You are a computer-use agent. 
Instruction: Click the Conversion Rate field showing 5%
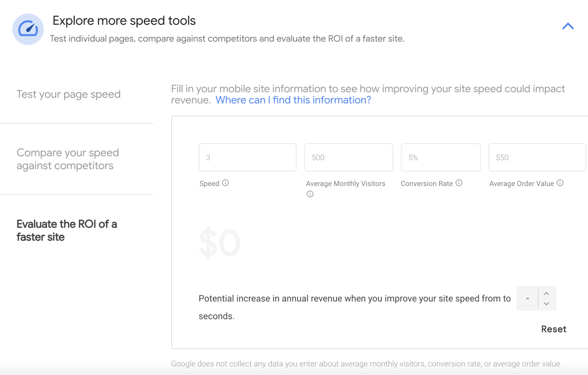440,157
